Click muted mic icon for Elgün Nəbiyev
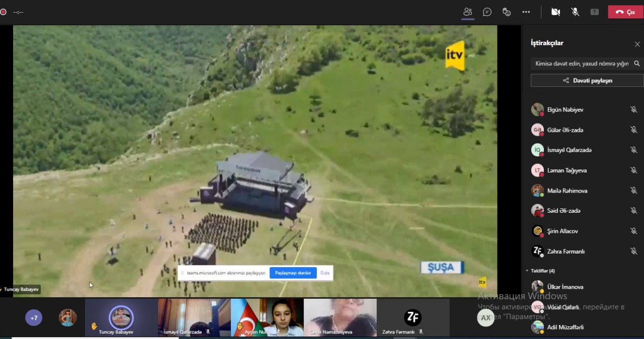644x339 pixels. pos(633,109)
